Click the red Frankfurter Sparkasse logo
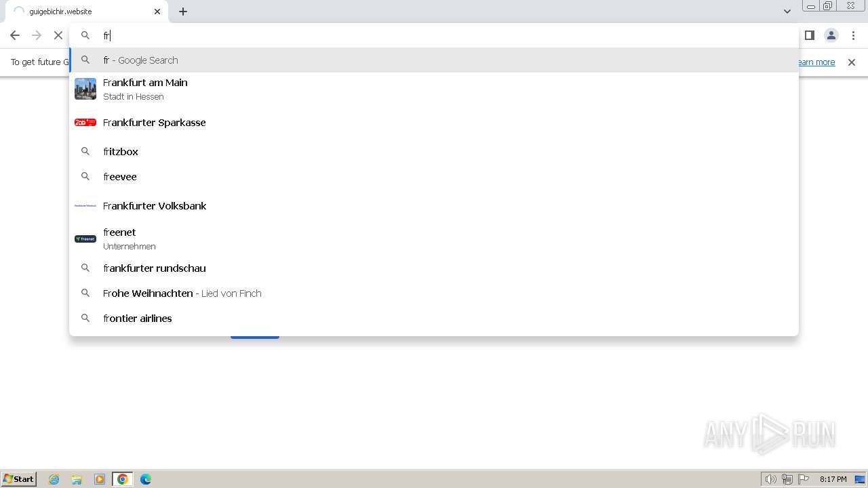868x488 pixels. point(85,123)
